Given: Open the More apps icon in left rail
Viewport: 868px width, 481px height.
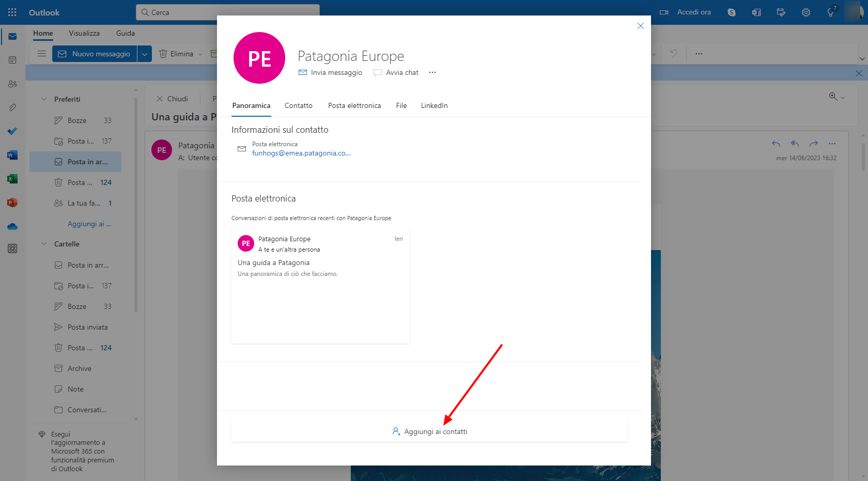Looking at the screenshot, I should click(x=12, y=249).
